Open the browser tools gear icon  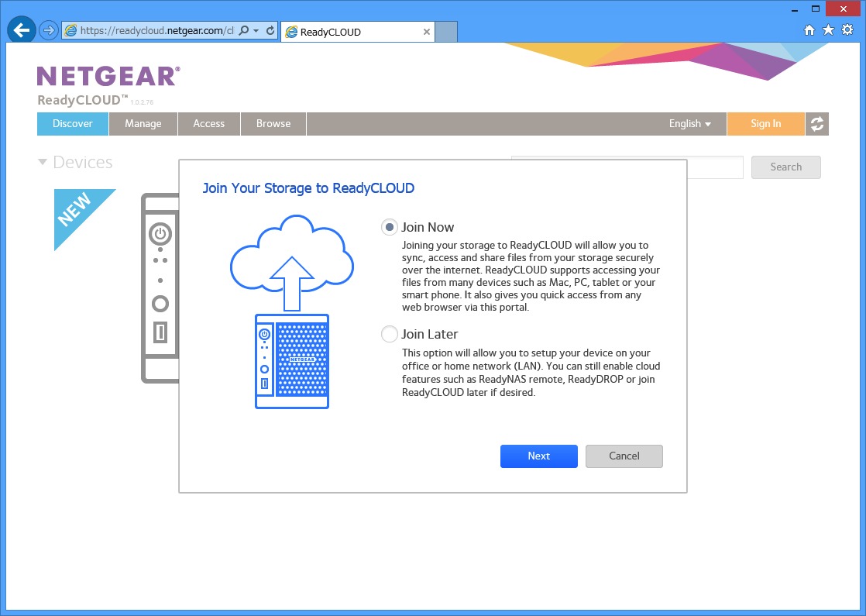point(847,30)
